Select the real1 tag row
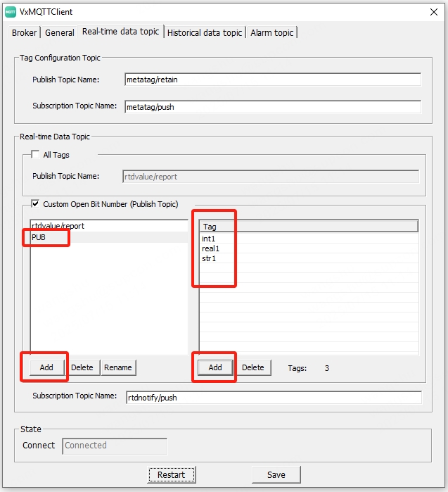 pos(309,248)
